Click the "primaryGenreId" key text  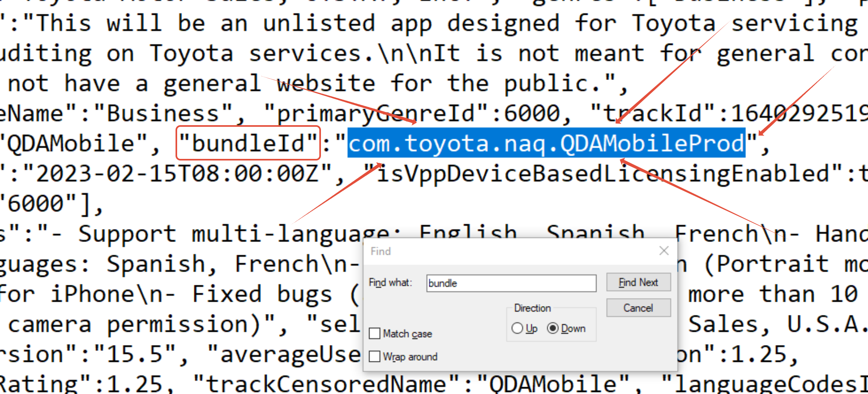[377, 114]
